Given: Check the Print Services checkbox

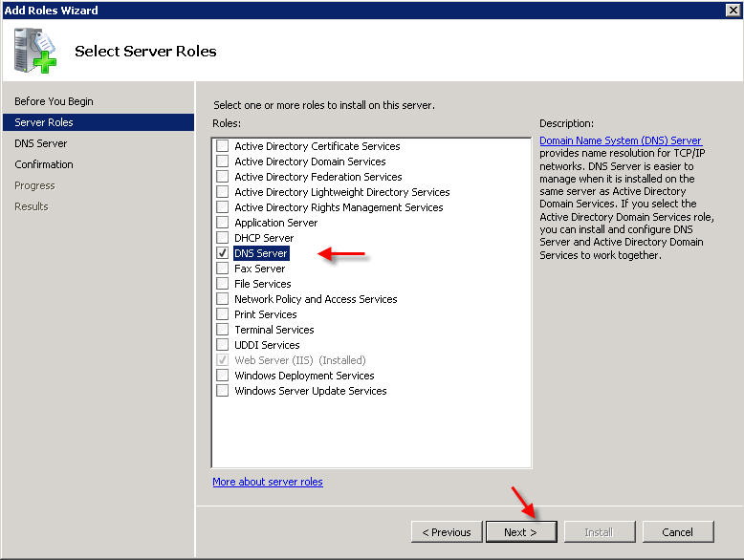Looking at the screenshot, I should [x=222, y=313].
